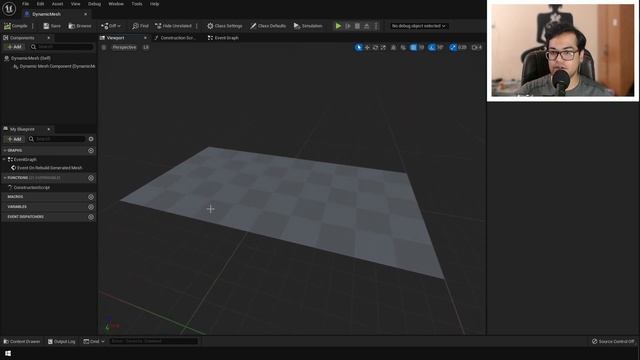This screenshot has width=640, height=360.
Task: Click the Unreal Engine logo icon
Action: pos(9,8)
